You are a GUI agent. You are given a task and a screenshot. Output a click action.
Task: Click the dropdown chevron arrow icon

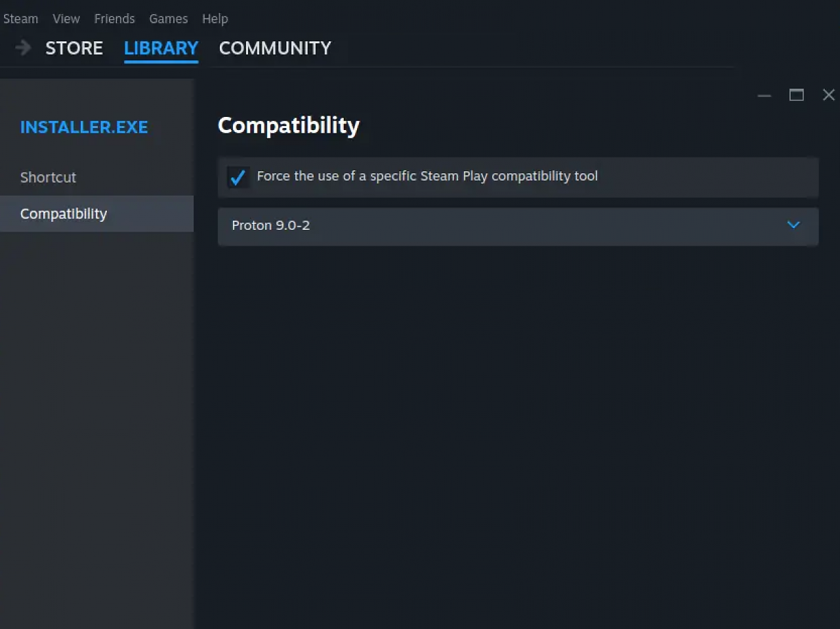pos(793,225)
